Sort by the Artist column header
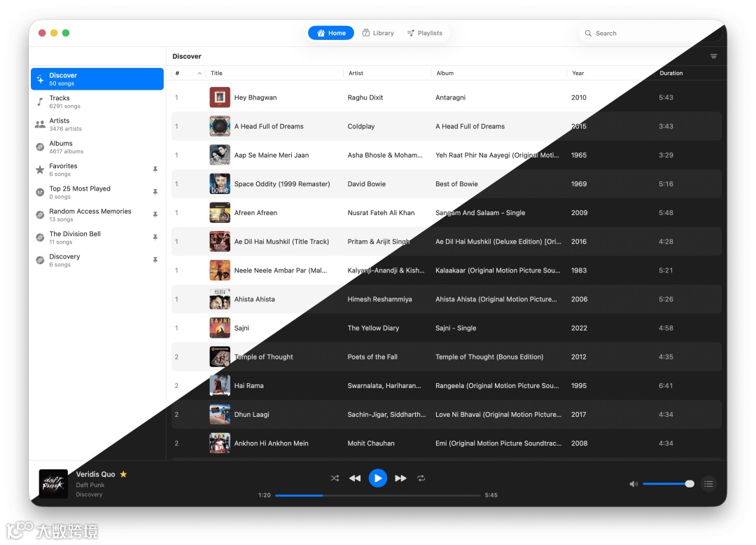This screenshot has width=756, height=545. 356,74
